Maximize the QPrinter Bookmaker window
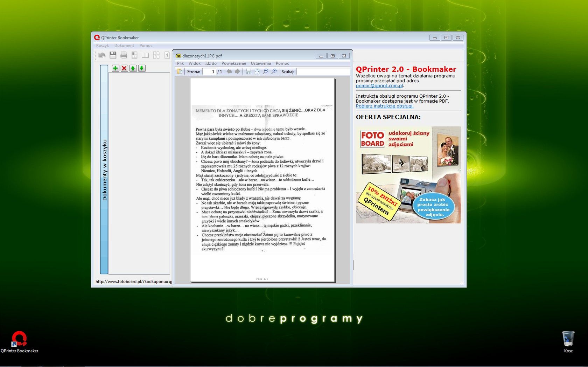Image resolution: width=588 pixels, height=367 pixels. tap(446, 37)
